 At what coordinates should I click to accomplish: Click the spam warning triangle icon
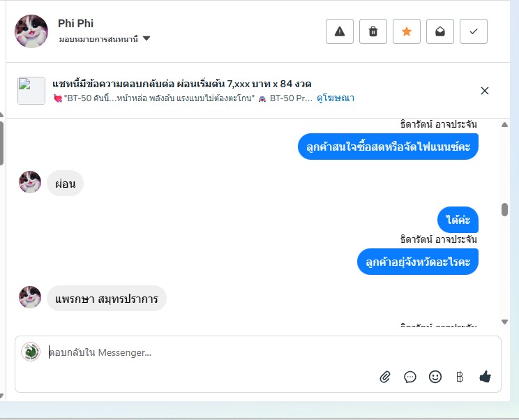pos(340,31)
